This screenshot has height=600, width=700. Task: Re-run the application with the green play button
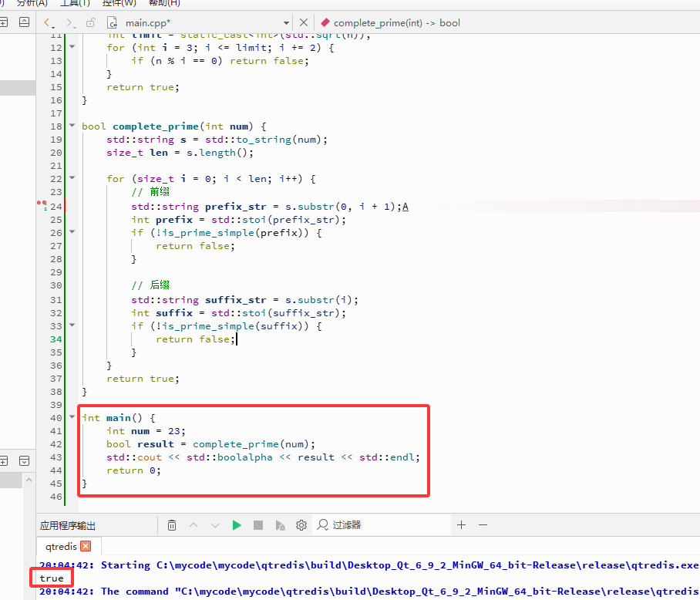click(x=237, y=525)
